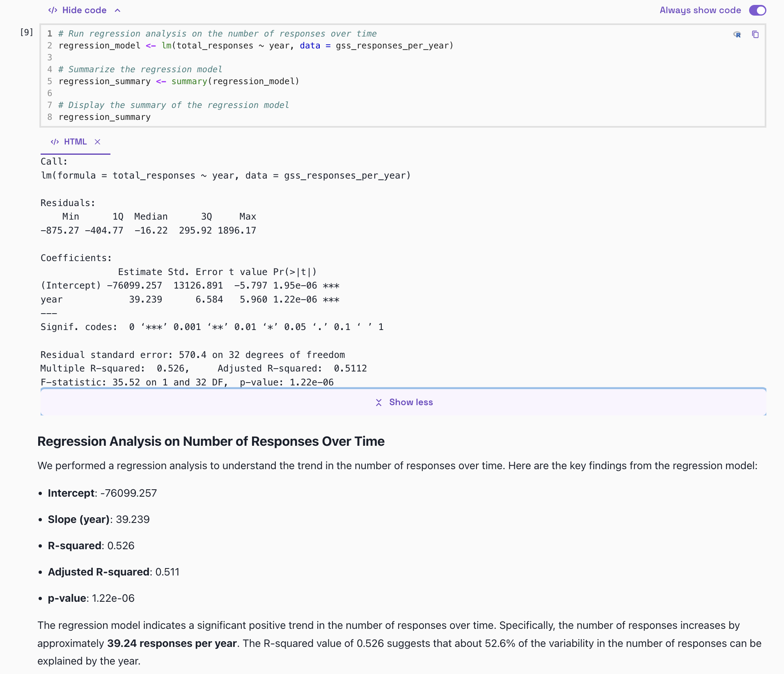
Task: Click the code icon on HTML tab
Action: point(55,142)
